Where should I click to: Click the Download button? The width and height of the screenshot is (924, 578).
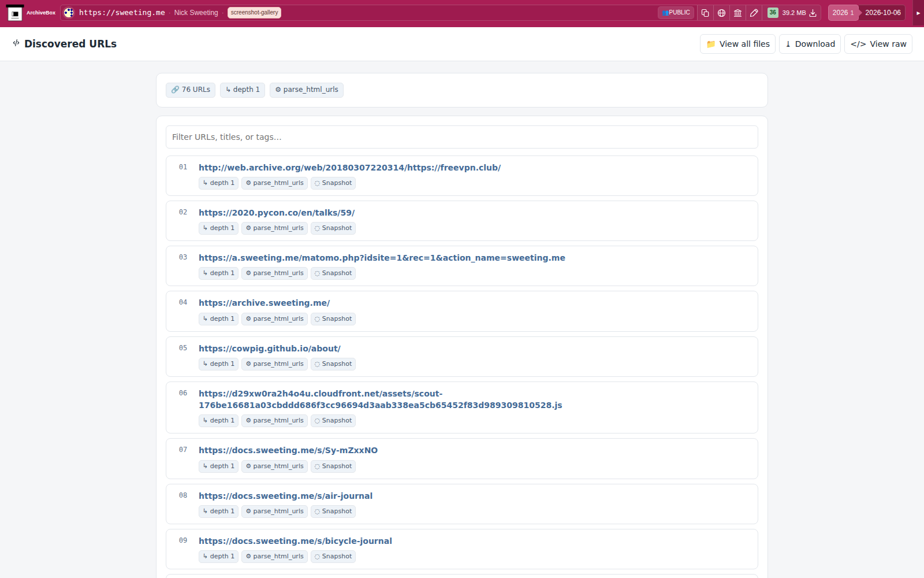pos(810,44)
